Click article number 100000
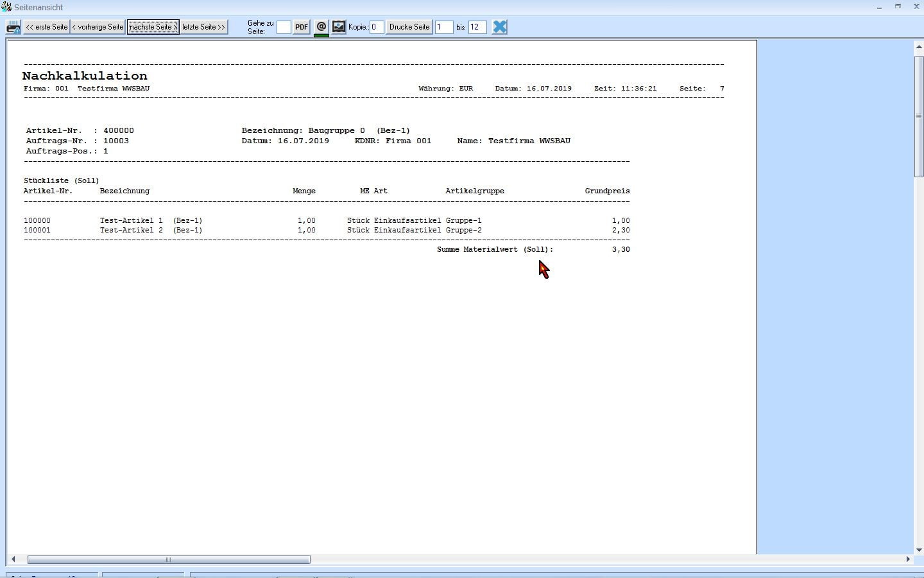The width and height of the screenshot is (924, 578). tap(37, 220)
